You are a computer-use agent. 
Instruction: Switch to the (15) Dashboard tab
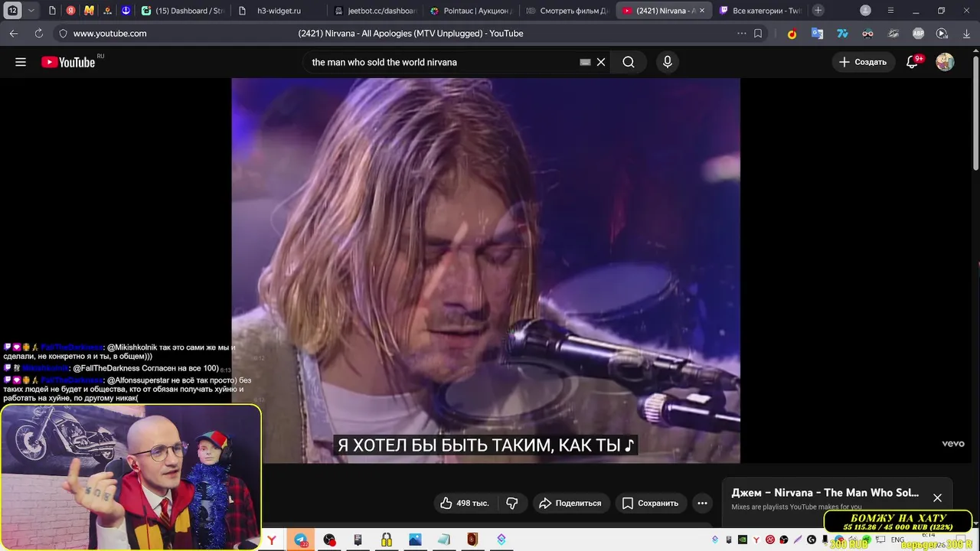184,11
